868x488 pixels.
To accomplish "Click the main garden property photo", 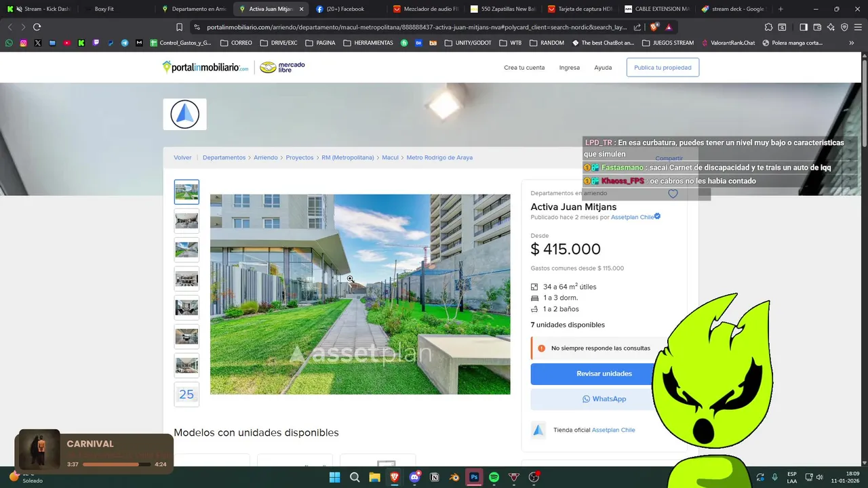I will tap(360, 294).
